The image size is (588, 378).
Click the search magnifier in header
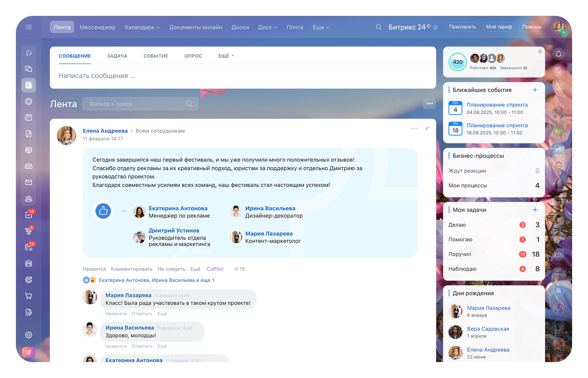[379, 27]
